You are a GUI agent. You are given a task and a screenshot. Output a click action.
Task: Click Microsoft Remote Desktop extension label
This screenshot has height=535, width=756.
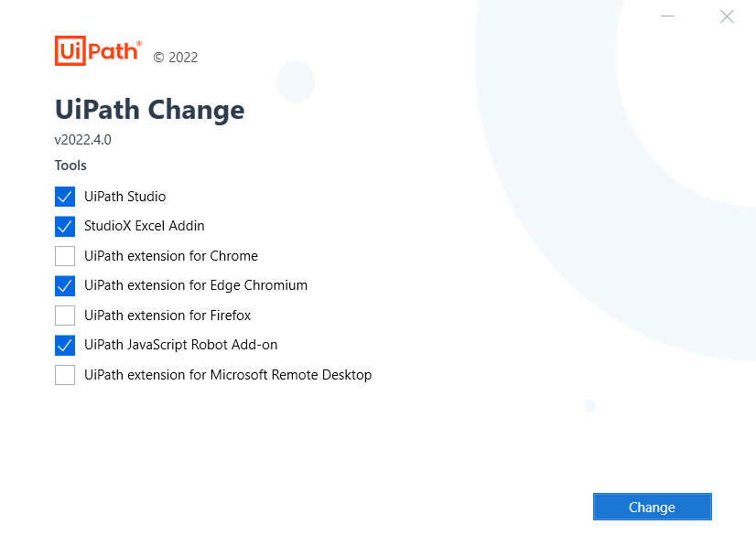point(228,375)
